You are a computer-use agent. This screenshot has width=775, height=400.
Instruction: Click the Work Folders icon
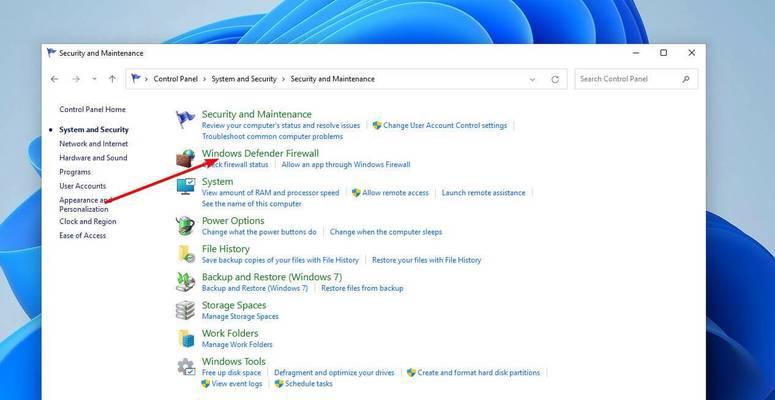(186, 338)
